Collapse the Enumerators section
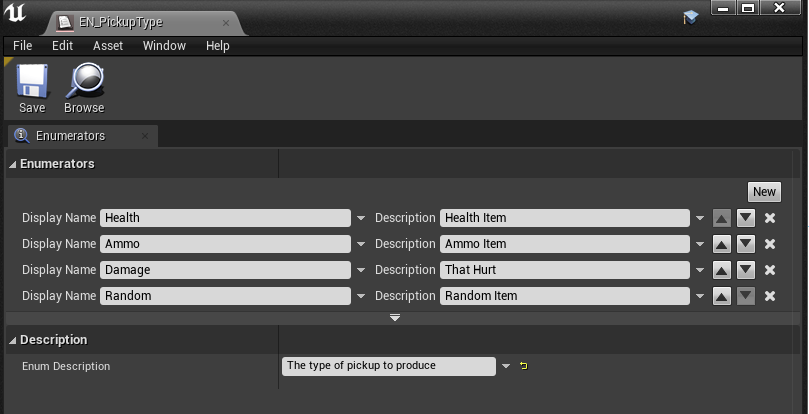The width and height of the screenshot is (809, 414). pos(13,164)
